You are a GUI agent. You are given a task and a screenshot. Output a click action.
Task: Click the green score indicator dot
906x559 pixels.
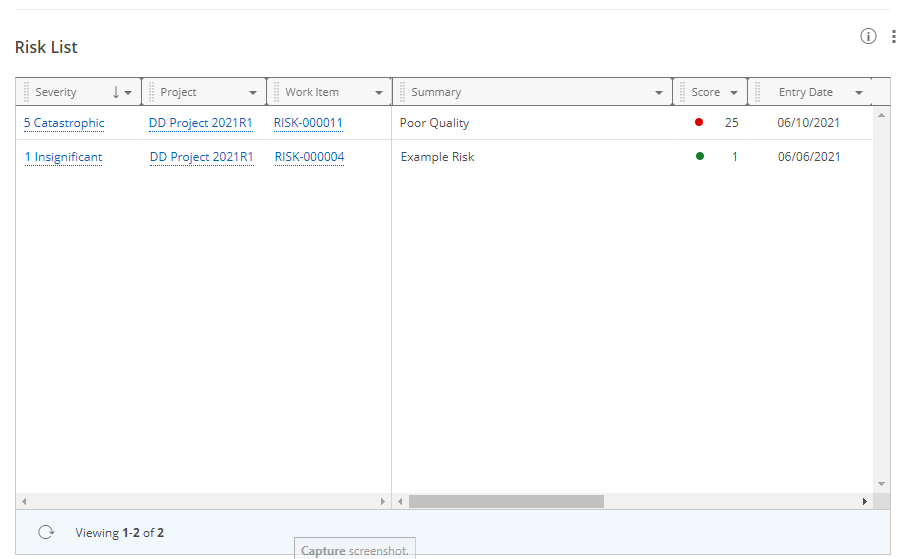click(x=700, y=156)
